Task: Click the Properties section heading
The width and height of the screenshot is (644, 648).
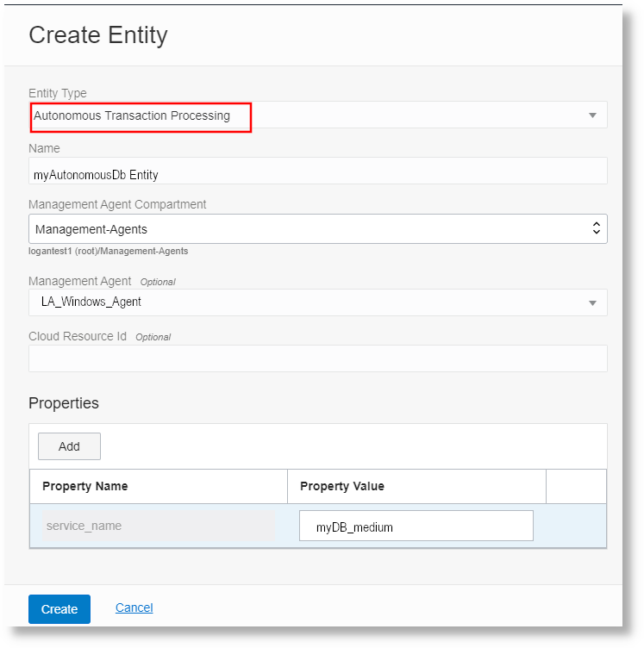Action: [x=64, y=403]
